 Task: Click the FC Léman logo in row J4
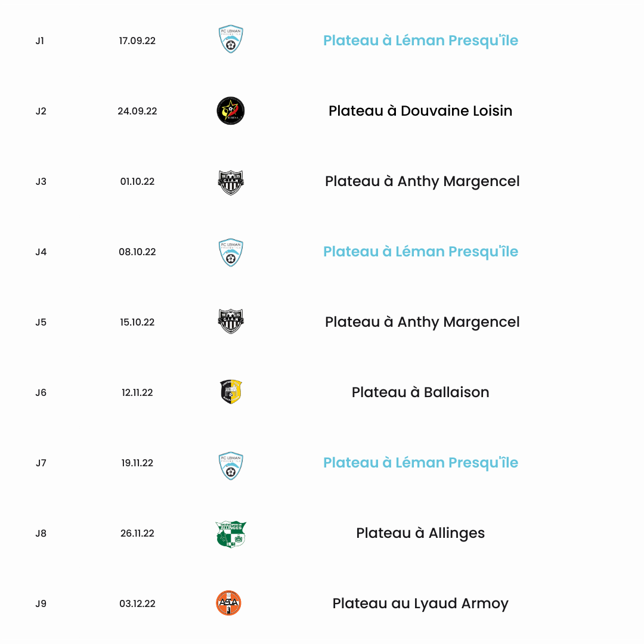(230, 252)
